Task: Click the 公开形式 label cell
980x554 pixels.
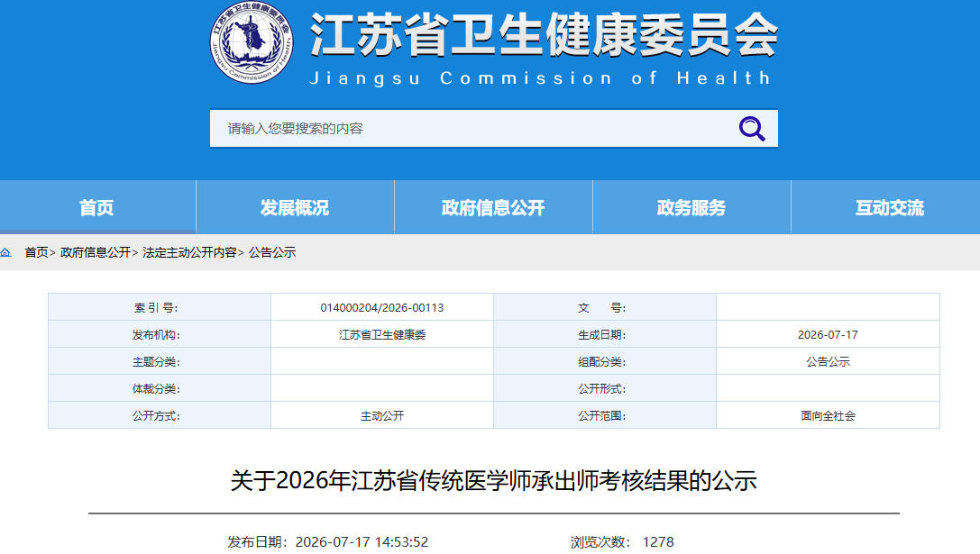Action: point(605,388)
